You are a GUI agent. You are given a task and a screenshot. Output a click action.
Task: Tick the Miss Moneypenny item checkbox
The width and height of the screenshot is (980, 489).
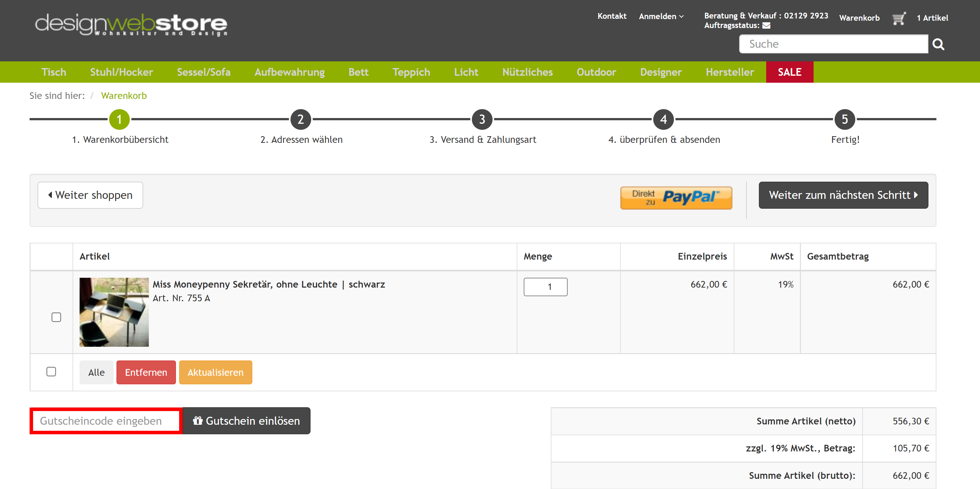(x=56, y=317)
